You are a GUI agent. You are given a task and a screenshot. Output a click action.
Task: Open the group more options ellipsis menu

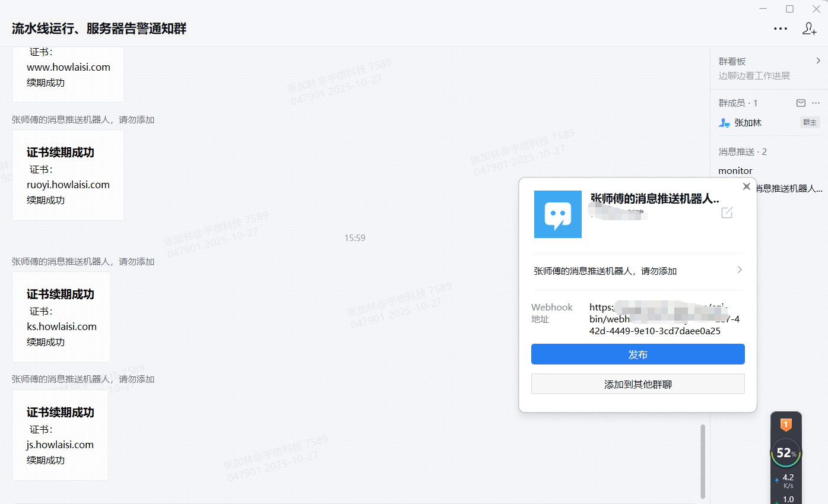point(781,28)
